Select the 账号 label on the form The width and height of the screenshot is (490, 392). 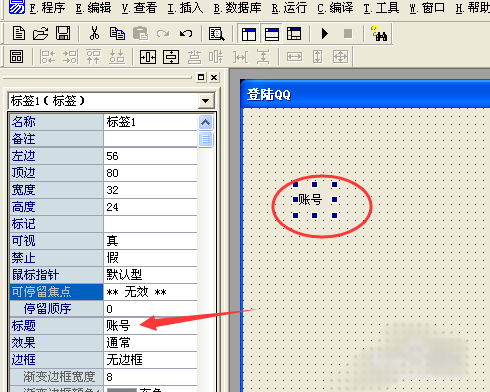click(310, 200)
